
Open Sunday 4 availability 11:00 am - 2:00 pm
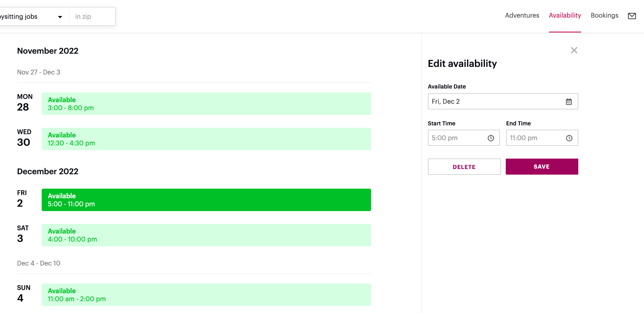(206, 295)
